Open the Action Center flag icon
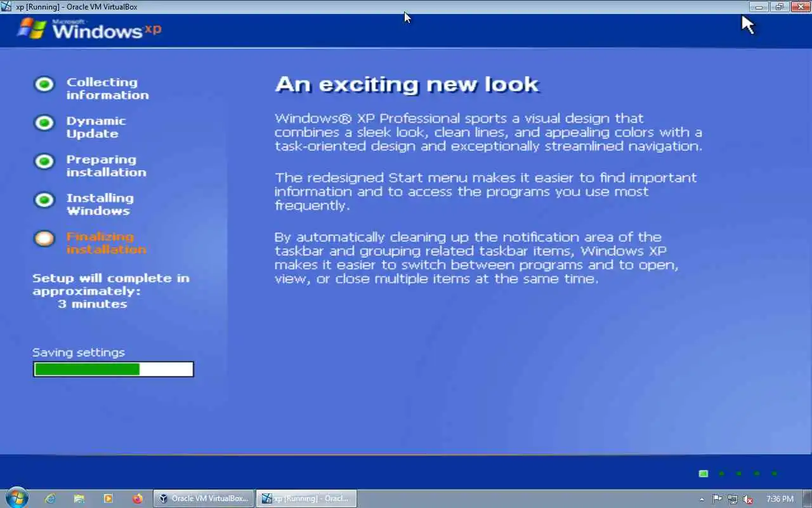 point(717,499)
